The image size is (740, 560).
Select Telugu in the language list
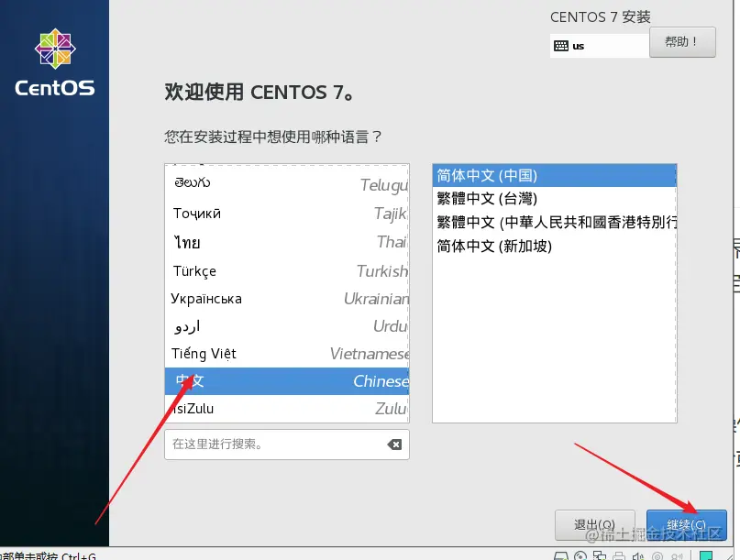coord(287,184)
